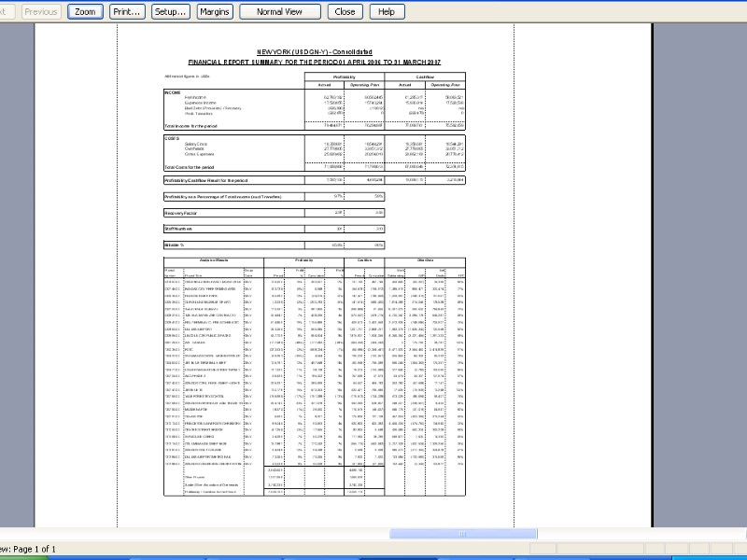Click the 'Recovery Factor' row label
This screenshot has height=560, width=747.
(180, 213)
